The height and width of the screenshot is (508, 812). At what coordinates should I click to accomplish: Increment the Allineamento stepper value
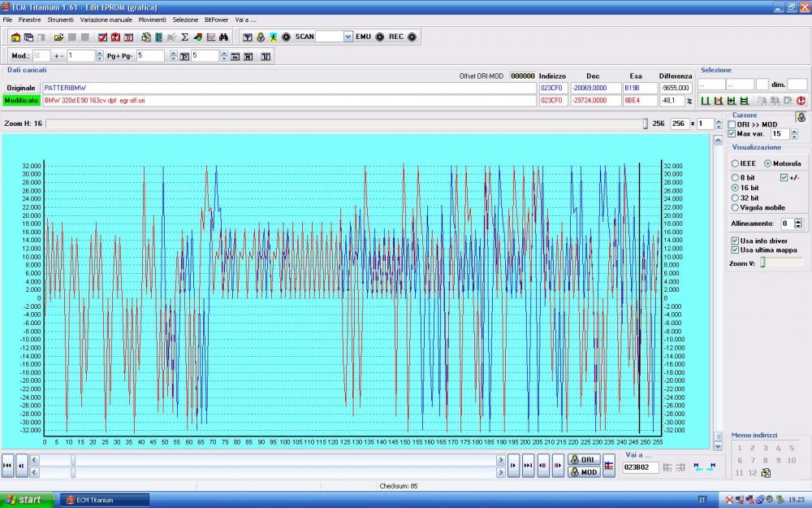798,220
